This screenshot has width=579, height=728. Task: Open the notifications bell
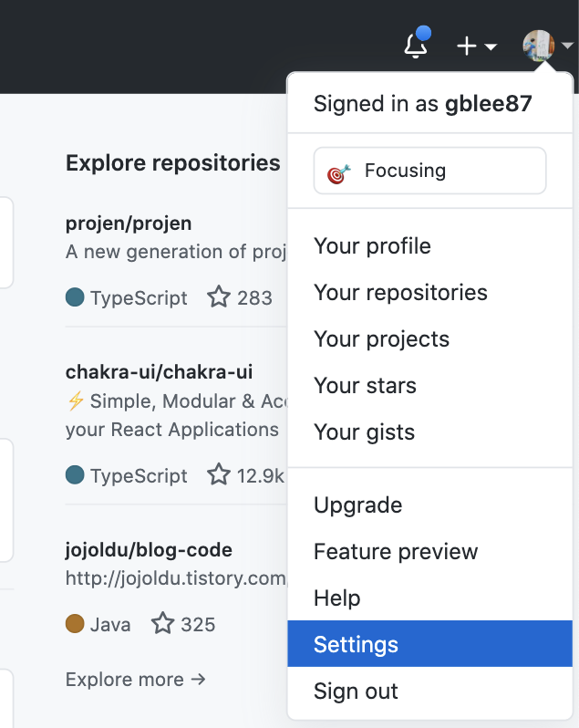416,45
